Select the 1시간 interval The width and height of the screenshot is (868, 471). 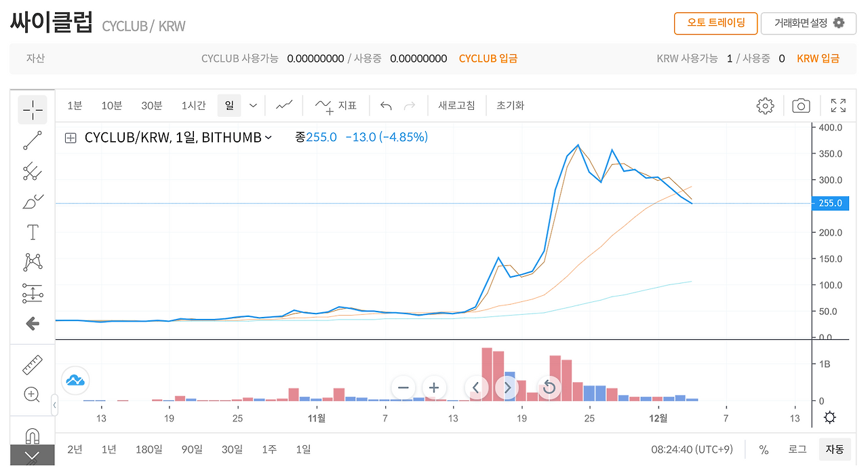click(193, 105)
